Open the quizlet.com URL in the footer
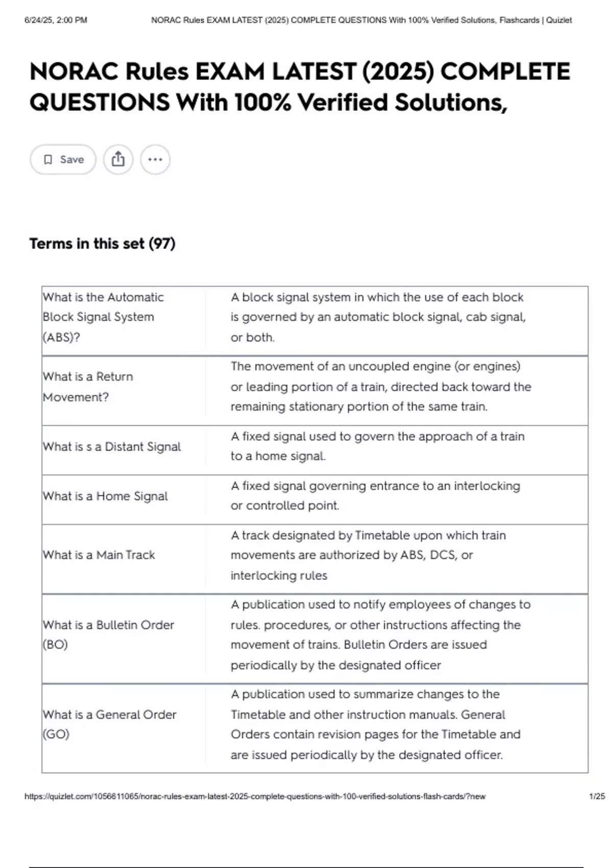This screenshot has height=868, width=613. (255, 796)
